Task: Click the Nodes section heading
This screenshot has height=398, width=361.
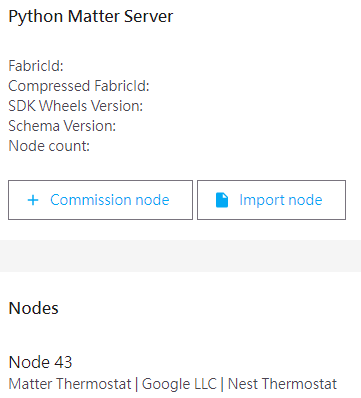Action: click(34, 308)
